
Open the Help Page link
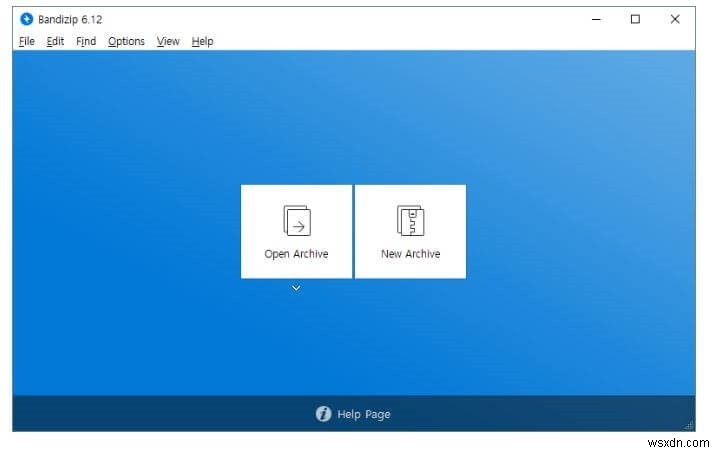click(353, 414)
